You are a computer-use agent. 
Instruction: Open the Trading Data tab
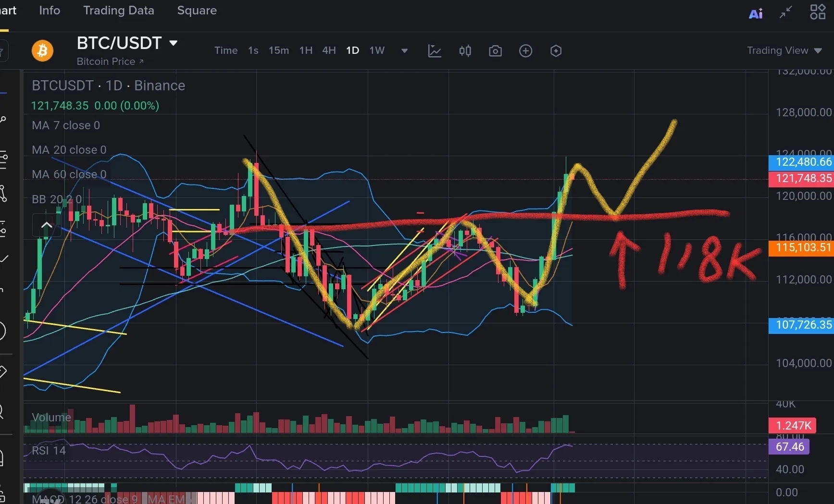click(119, 11)
